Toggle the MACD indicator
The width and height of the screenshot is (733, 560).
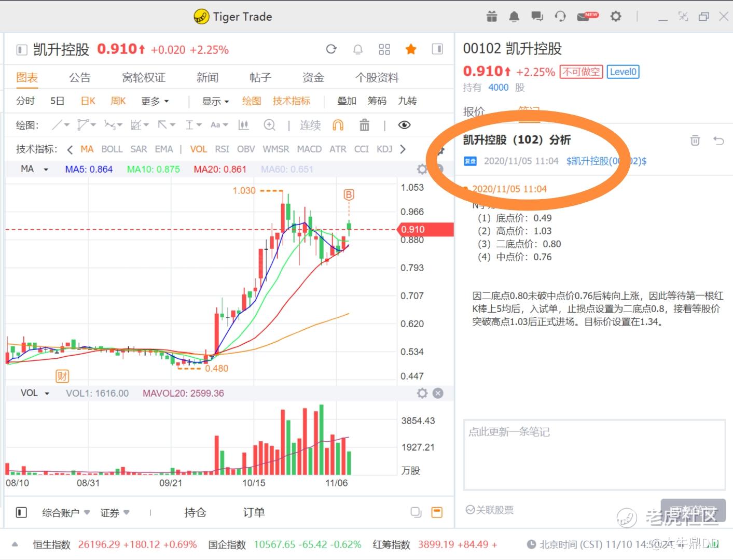[309, 149]
